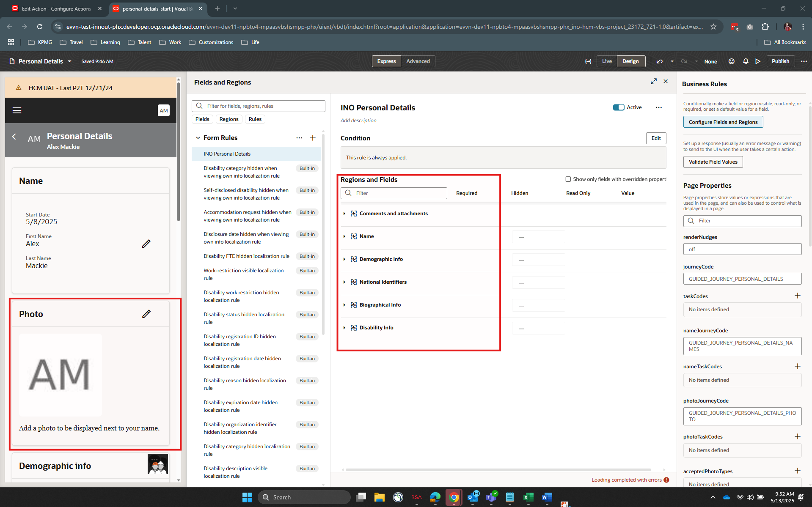812x507 pixels.
Task: Open the Personal Details page dropdown
Action: (69, 61)
